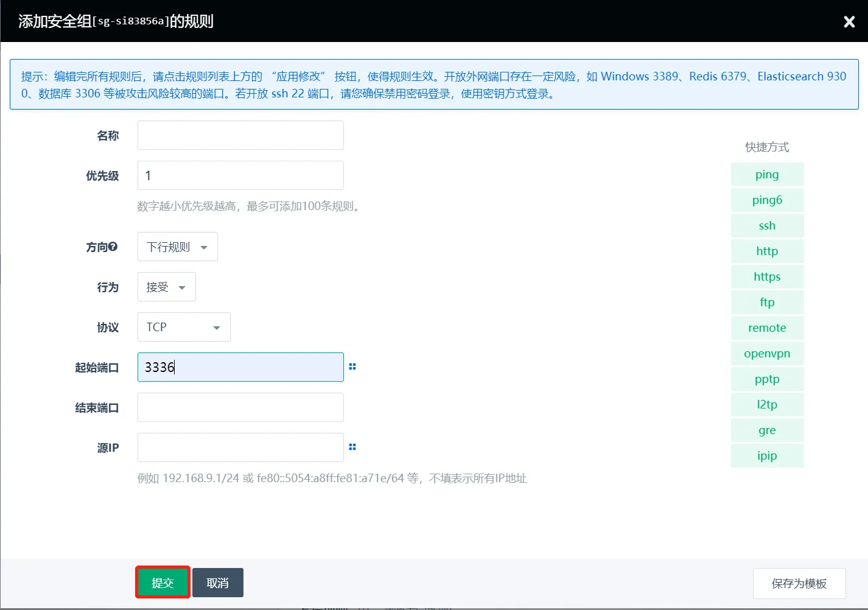868x610 pixels.
Task: Select the ping quick shortcut
Action: (767, 174)
